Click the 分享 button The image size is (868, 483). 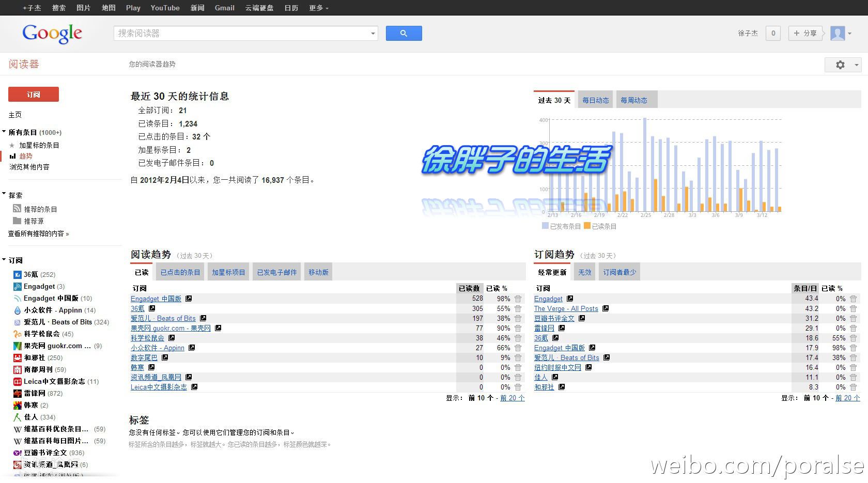pos(805,33)
